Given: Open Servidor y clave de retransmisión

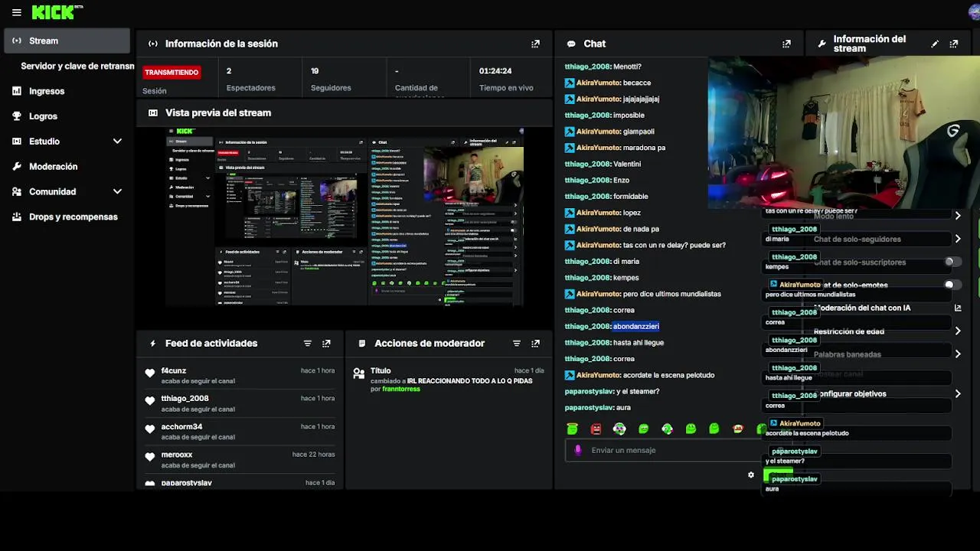Looking at the screenshot, I should (77, 66).
